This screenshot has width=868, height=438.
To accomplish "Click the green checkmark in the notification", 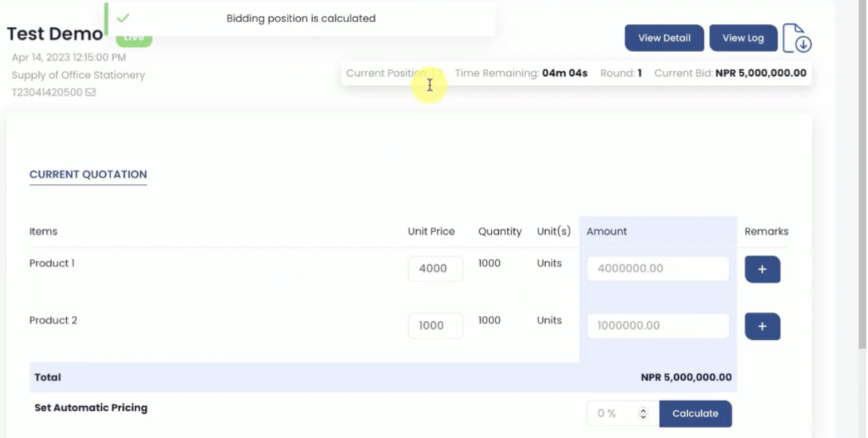I will coord(123,17).
